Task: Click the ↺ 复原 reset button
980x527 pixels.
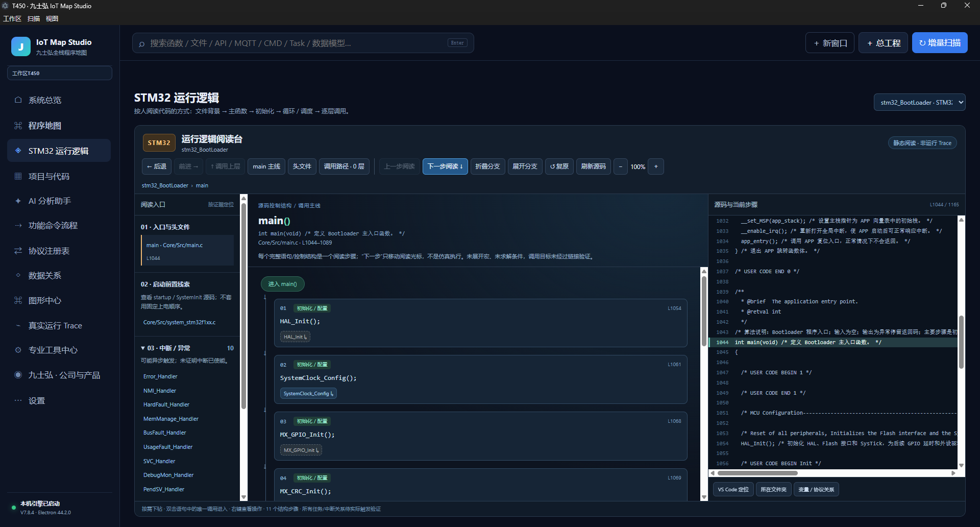Action: 559,166
